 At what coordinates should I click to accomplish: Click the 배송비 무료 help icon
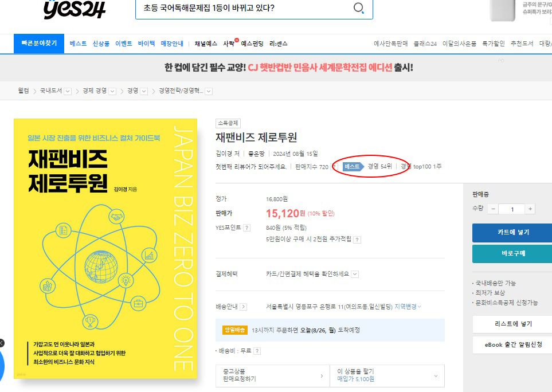(257, 351)
